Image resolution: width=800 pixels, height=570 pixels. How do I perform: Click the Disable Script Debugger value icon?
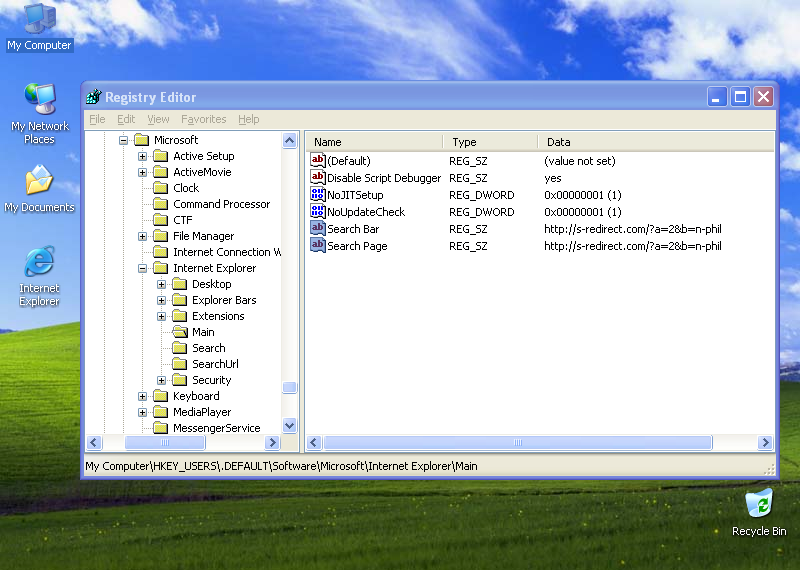tap(317, 178)
